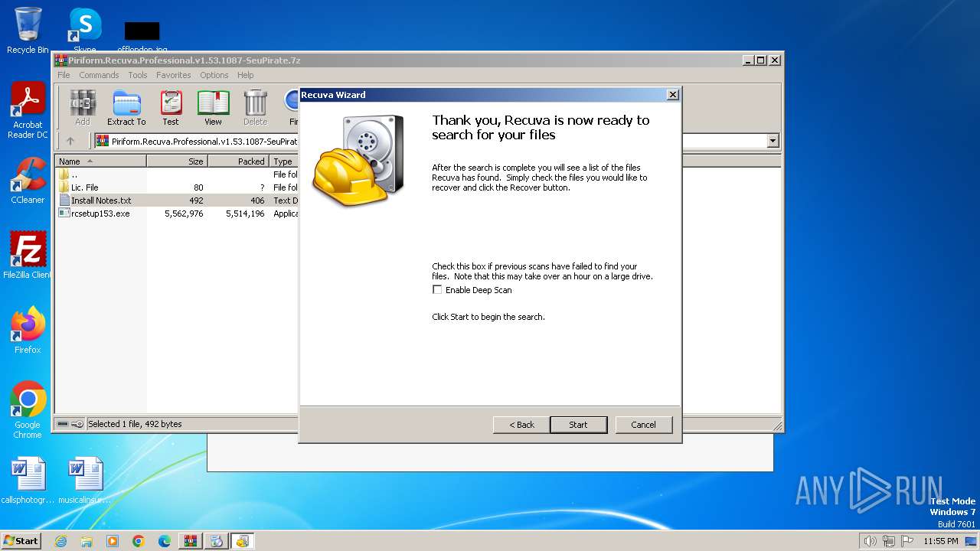This screenshot has width=980, height=551.
Task: Click Internet Explorer in the taskbar
Action: pyautogui.click(x=60, y=541)
